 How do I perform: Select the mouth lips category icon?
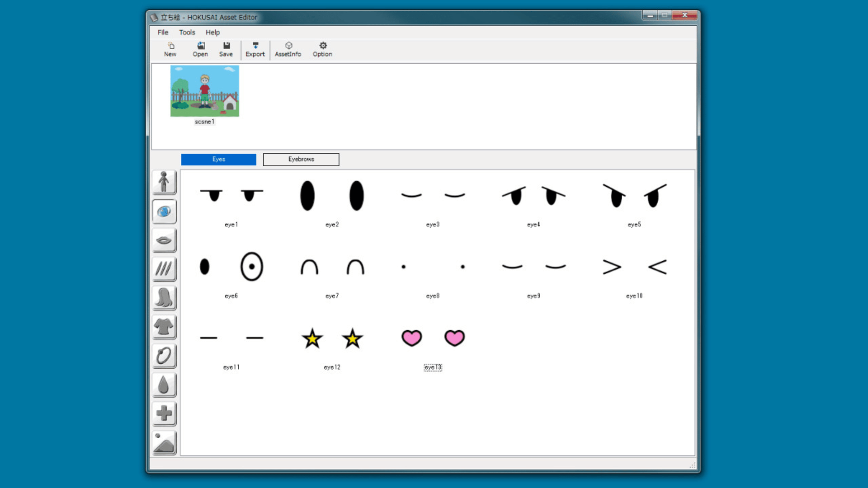tap(164, 240)
